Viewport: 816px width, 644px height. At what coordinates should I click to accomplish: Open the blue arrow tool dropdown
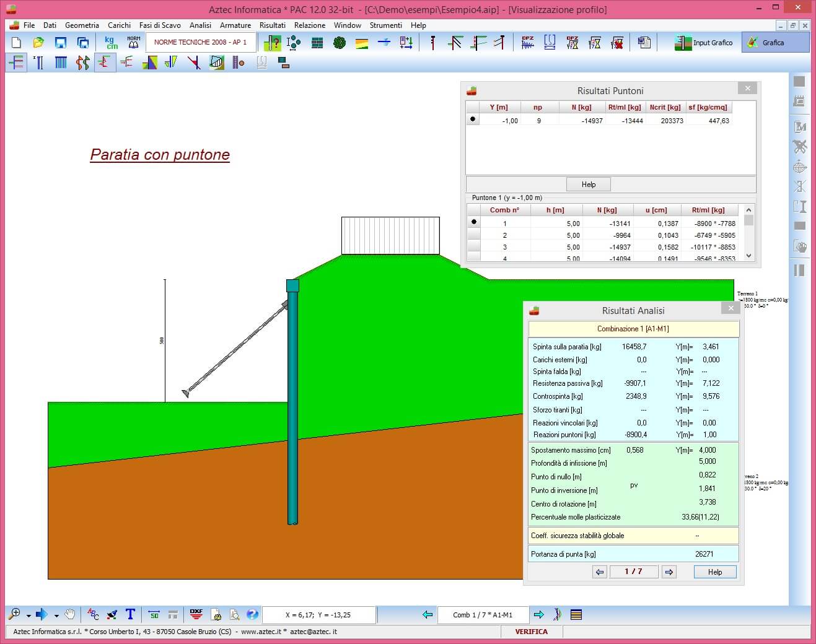56,616
